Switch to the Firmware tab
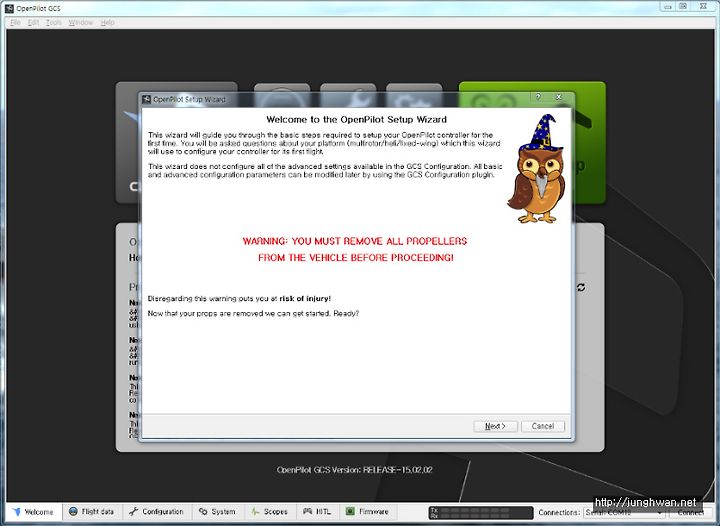Image resolution: width=720 pixels, height=526 pixels. point(367,512)
